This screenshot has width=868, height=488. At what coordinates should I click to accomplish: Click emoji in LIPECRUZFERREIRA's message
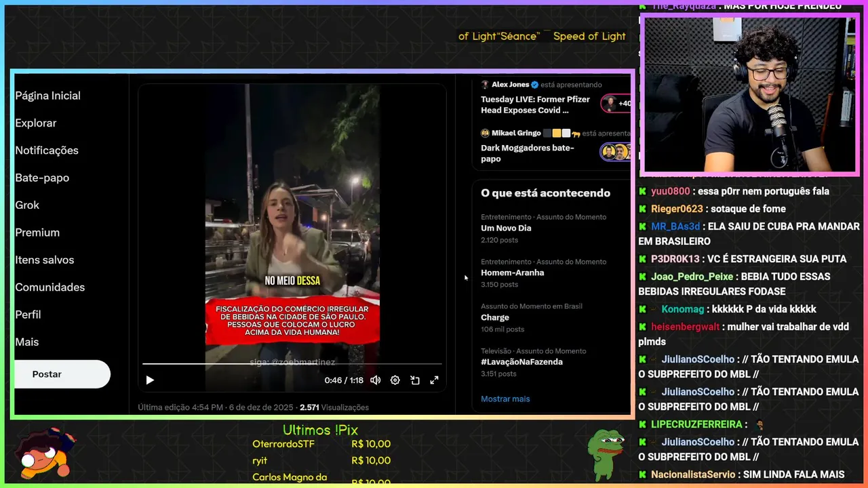pyautogui.click(x=759, y=424)
